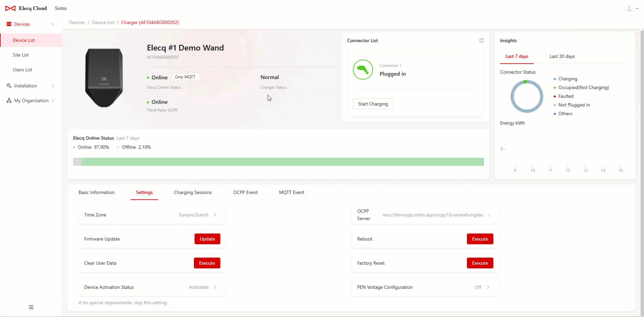
Task: Click the Elecq Cloud logo icon
Action: [x=10, y=8]
